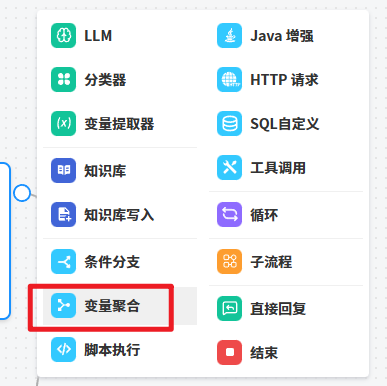Image resolution: width=387 pixels, height=386 pixels.
Task: Click the merge 变量聚合 icon
Action: pyautogui.click(x=63, y=306)
